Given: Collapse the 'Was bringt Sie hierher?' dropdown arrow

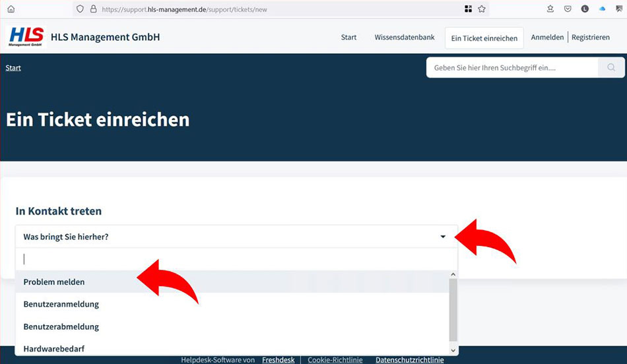Looking at the screenshot, I should (443, 237).
